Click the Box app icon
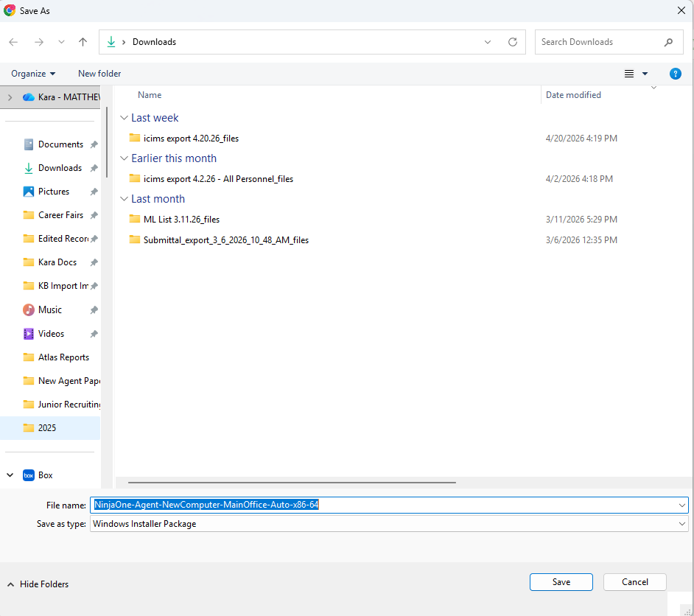The height and width of the screenshot is (616, 694). 28,475
